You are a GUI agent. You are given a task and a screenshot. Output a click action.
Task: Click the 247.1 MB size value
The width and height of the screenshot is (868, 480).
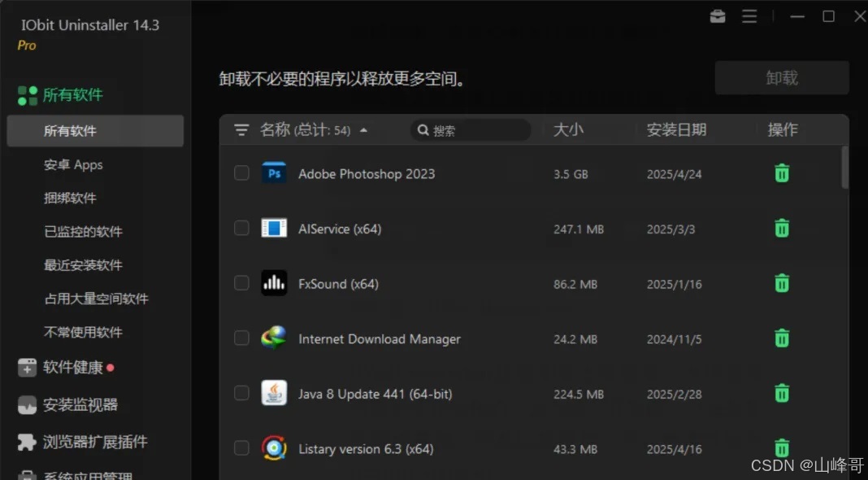coord(579,229)
